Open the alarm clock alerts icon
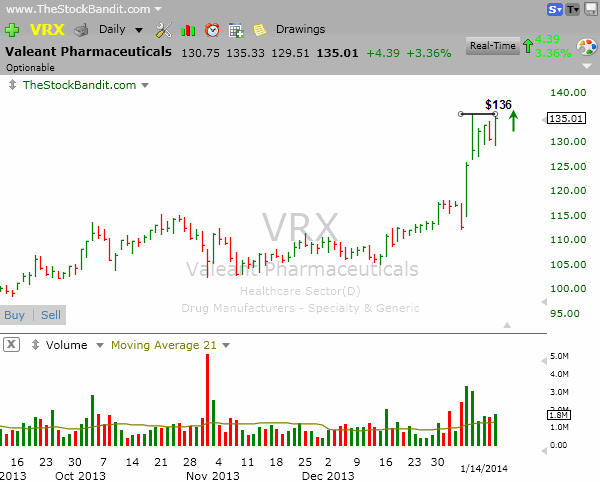600x482 pixels. click(x=212, y=30)
